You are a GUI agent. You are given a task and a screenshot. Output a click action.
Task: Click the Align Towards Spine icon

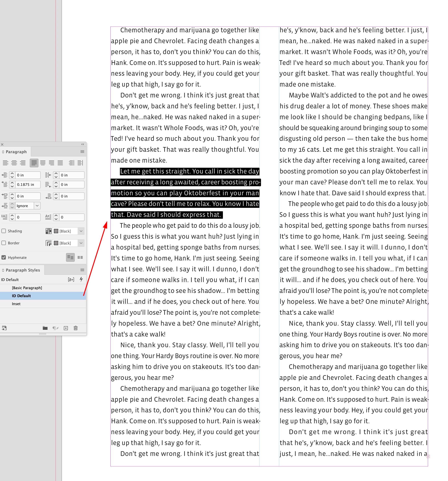[71, 163]
